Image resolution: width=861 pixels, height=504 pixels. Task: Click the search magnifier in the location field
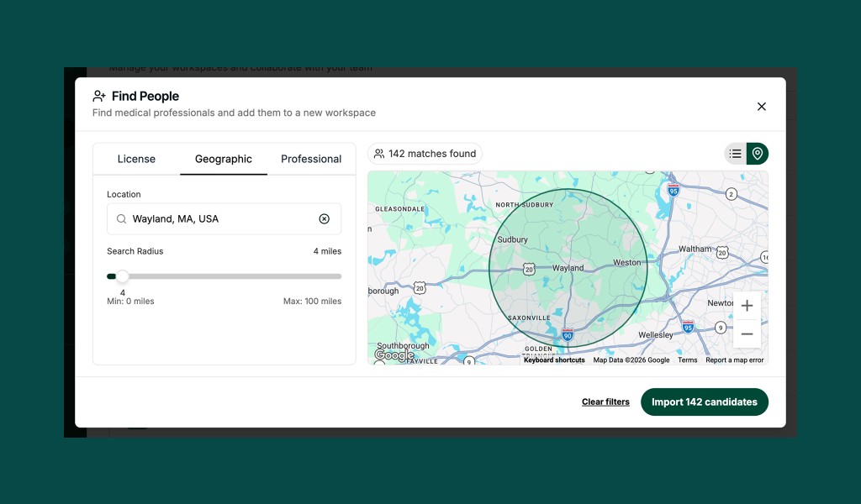point(122,218)
